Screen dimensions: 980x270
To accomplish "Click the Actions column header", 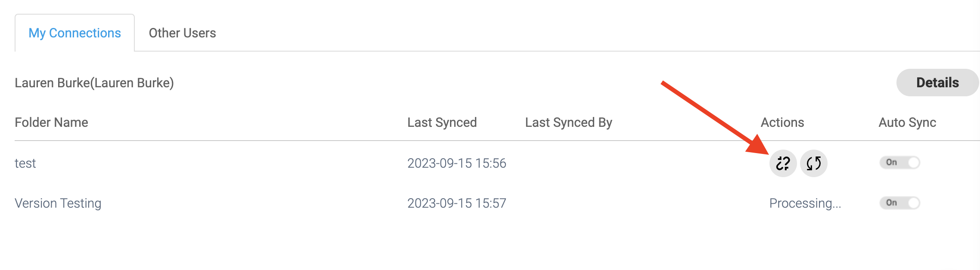I will point(782,123).
